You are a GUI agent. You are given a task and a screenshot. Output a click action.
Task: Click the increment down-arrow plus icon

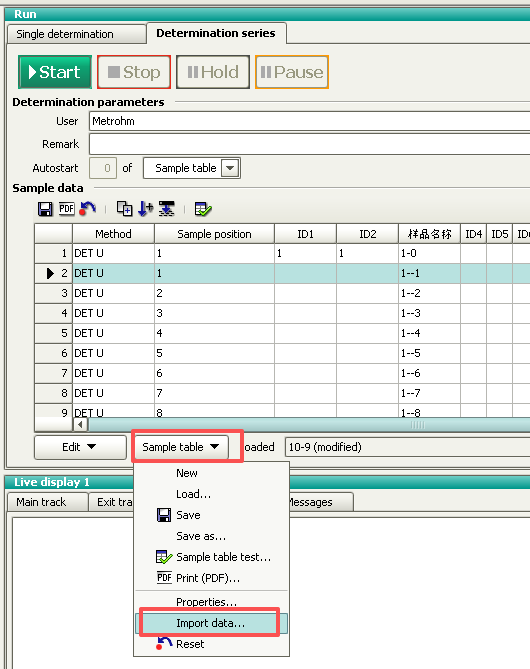tap(146, 209)
